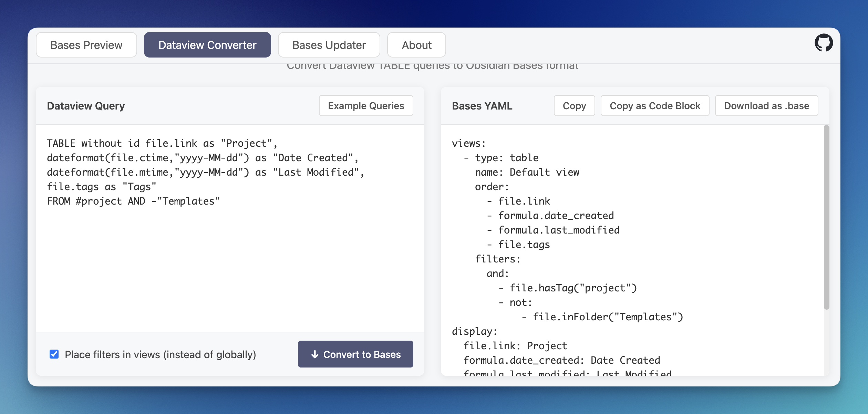The width and height of the screenshot is (868, 414).
Task: Enable Place filters in views checkbox
Action: point(54,354)
